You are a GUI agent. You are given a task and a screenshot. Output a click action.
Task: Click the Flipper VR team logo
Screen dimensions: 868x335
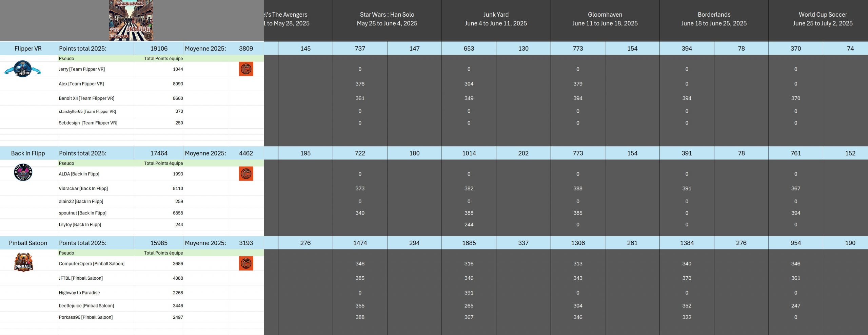pos(23,69)
